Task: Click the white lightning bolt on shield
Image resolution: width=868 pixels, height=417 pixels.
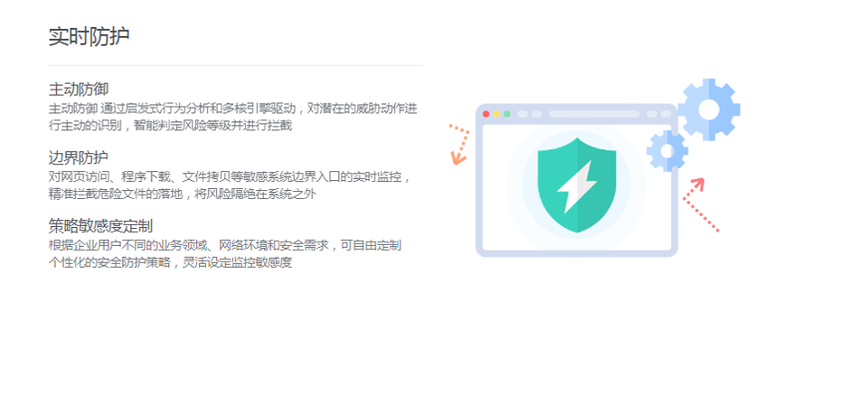Action: (x=576, y=186)
